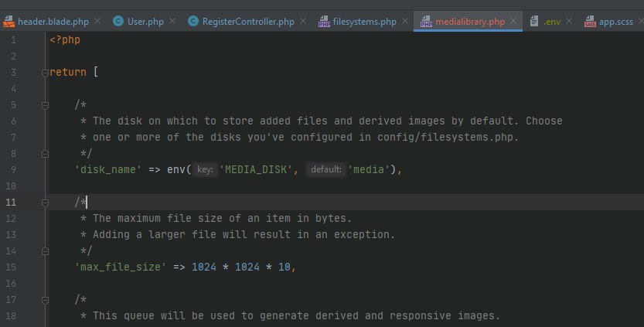Click the return keyword on line 3

[x=68, y=73]
